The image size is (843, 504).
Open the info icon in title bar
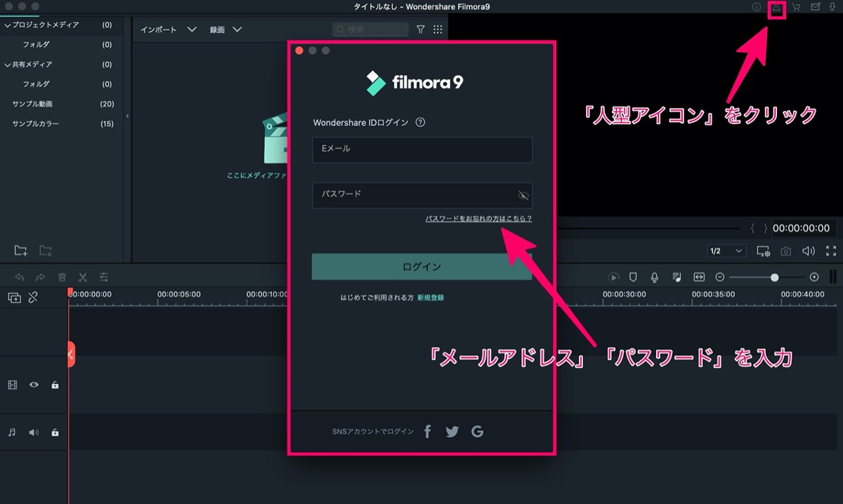tap(757, 7)
